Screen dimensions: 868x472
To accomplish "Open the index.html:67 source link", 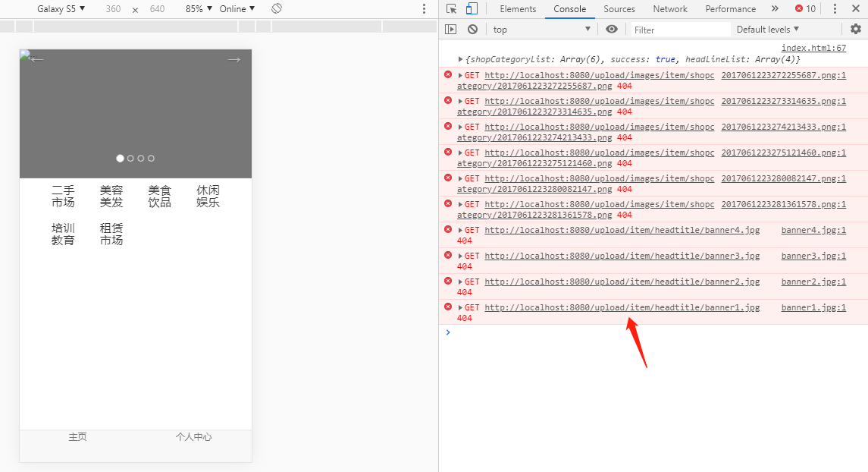I will [x=813, y=48].
